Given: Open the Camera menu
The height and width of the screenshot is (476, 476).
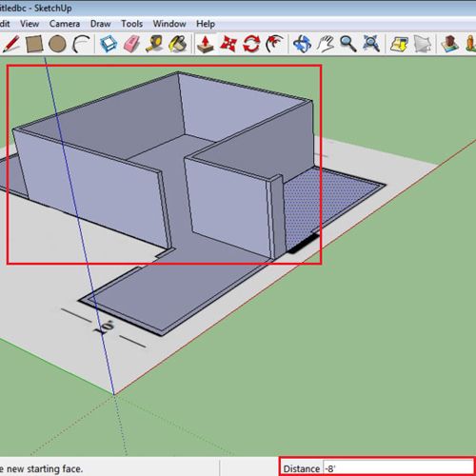Looking at the screenshot, I should coord(65,24).
